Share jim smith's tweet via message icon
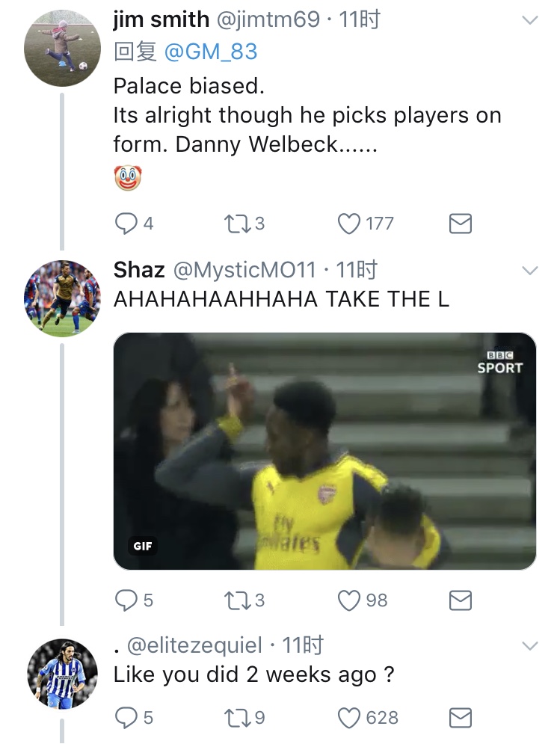This screenshot has width=560, height=744. coord(460,224)
